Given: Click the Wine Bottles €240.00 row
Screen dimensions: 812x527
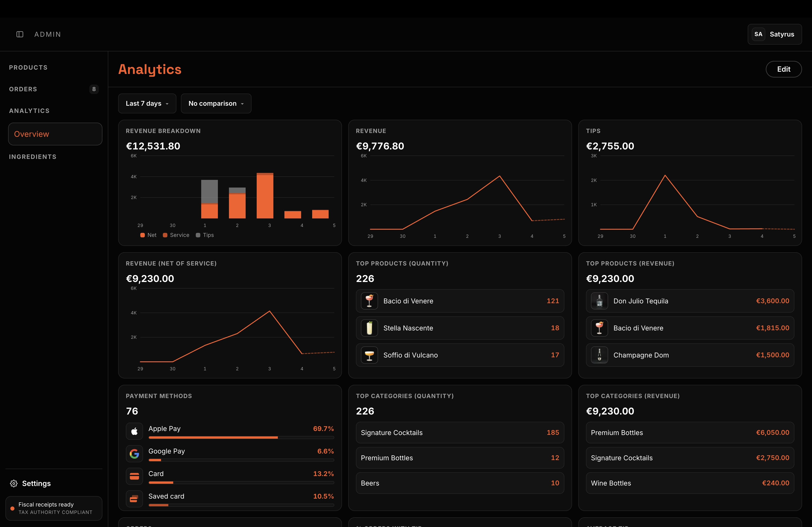Looking at the screenshot, I should pyautogui.click(x=690, y=483).
